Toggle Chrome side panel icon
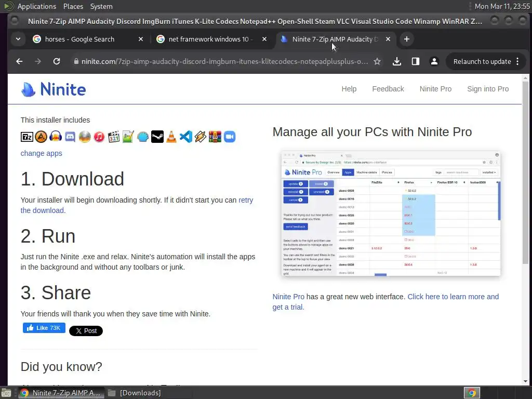The width and height of the screenshot is (532, 399). pos(415,61)
